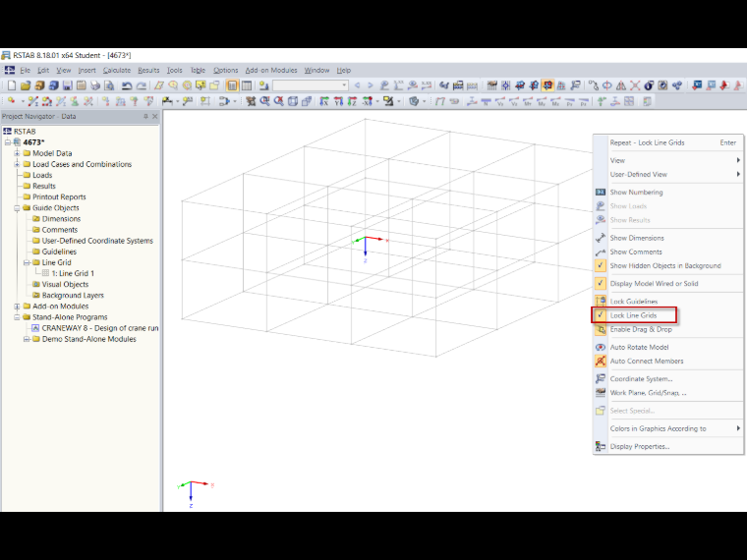Collapse the Line Grid tree node

pos(27,262)
